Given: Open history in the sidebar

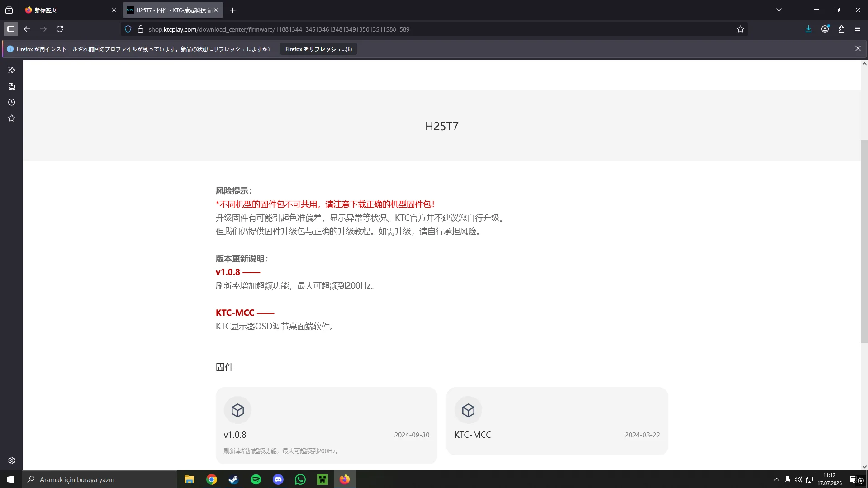Looking at the screenshot, I should click(12, 102).
